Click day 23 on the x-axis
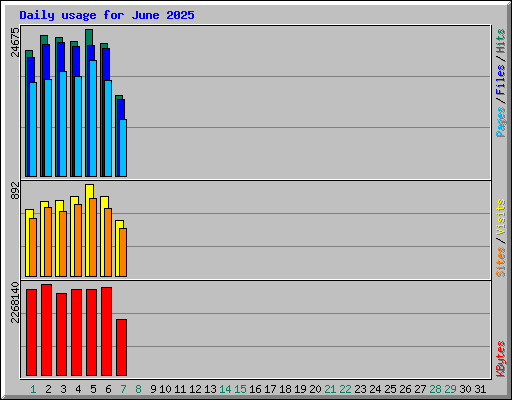Image resolution: width=512 pixels, height=400 pixels. [360, 389]
